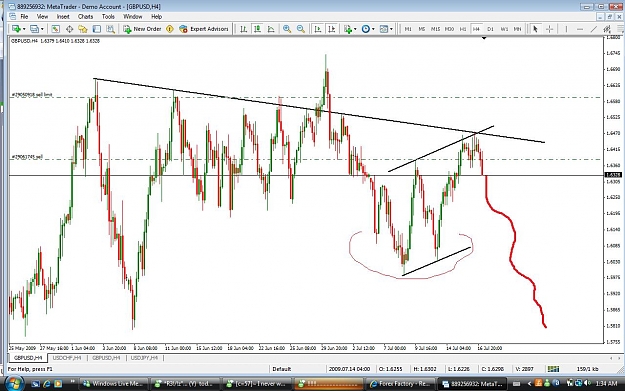Click the New Chart icon
The image size is (625, 391).
click(x=16, y=29)
